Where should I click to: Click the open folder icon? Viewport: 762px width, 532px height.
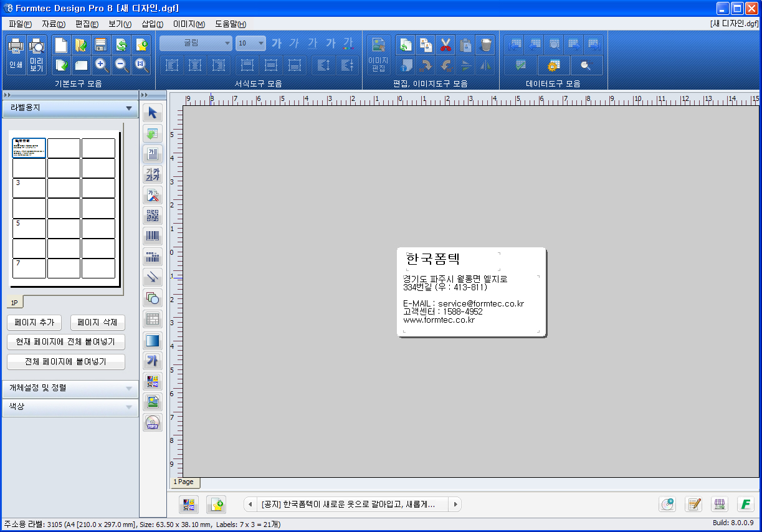tap(81, 45)
